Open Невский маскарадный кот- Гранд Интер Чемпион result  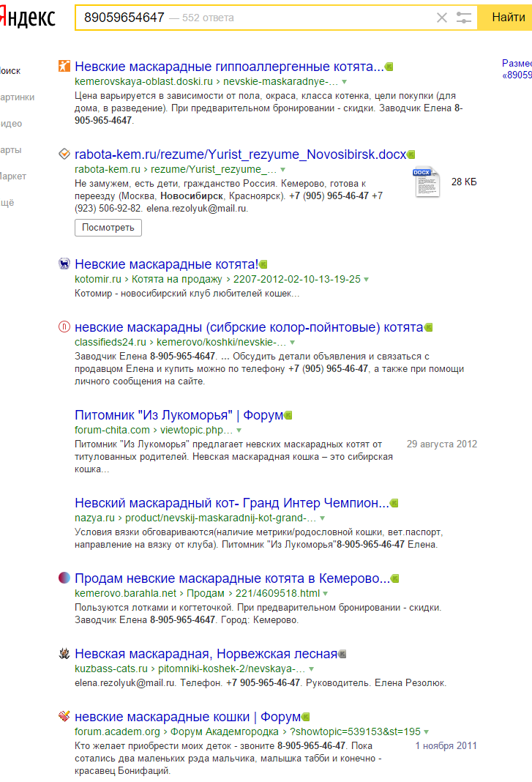(x=232, y=503)
